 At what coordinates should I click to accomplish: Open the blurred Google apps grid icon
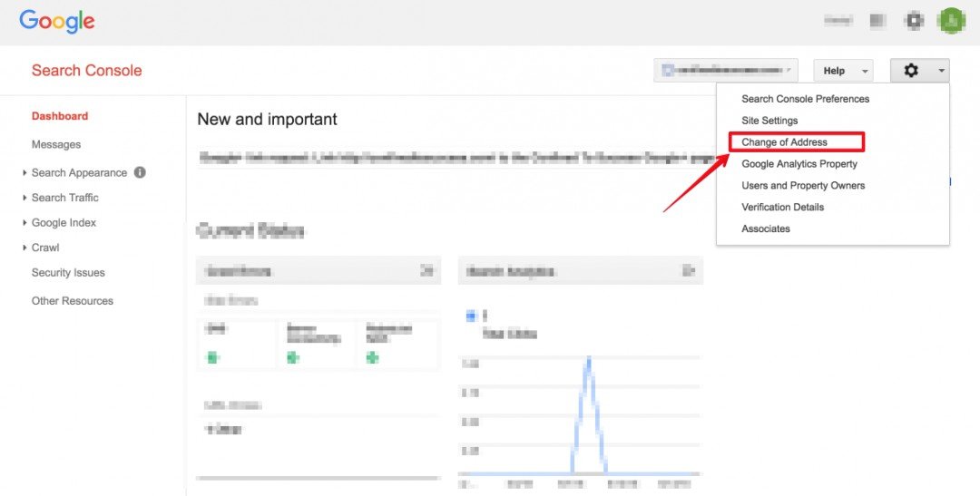(x=878, y=21)
